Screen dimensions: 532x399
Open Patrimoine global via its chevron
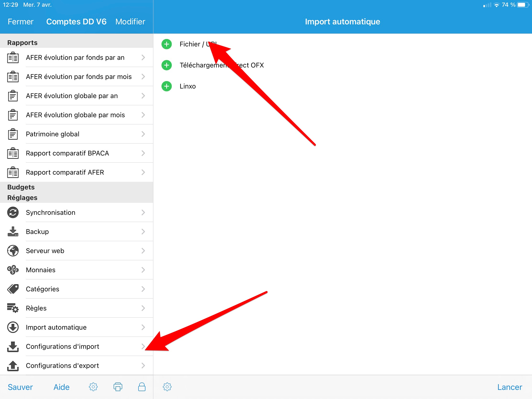tap(143, 134)
